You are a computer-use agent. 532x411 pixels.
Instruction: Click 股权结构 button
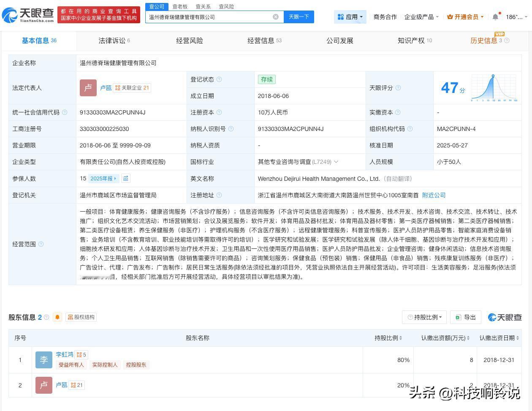(81, 317)
